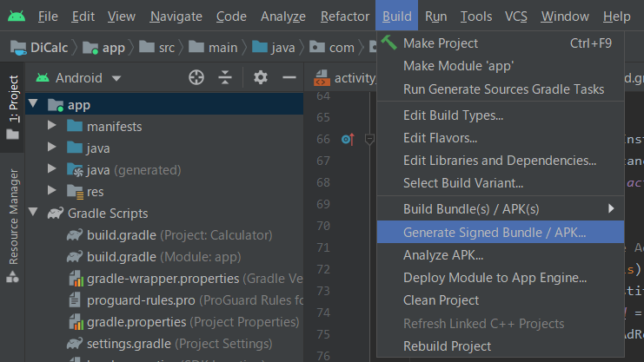Image resolution: width=644 pixels, height=362 pixels.
Task: Click the Collapse All icon in Project panel
Action: (x=225, y=77)
